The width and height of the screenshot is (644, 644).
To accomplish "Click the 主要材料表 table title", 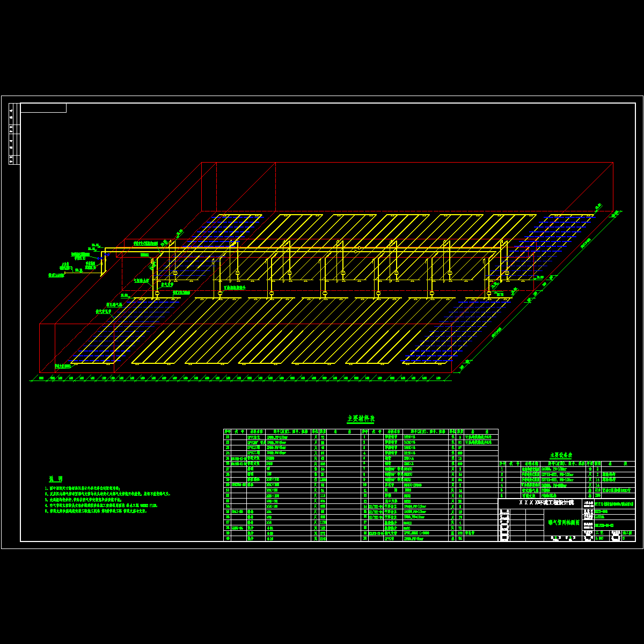I will click(x=361, y=419).
